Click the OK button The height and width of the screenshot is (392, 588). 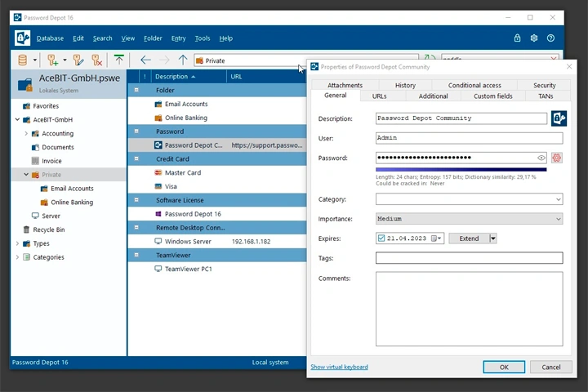click(504, 367)
